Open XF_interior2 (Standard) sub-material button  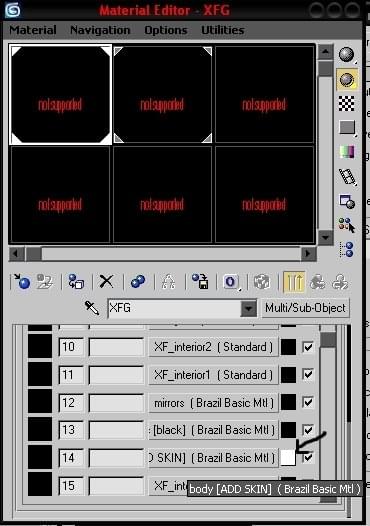click(213, 347)
